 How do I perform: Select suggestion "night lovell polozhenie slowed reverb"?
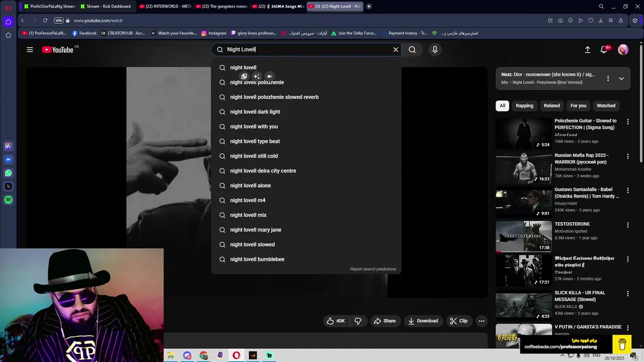click(x=306, y=97)
